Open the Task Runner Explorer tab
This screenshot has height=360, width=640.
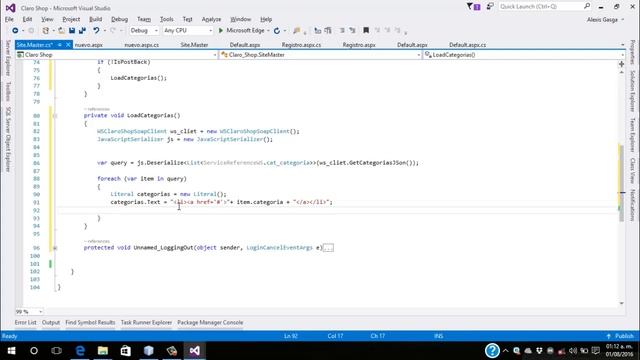[x=146, y=322]
